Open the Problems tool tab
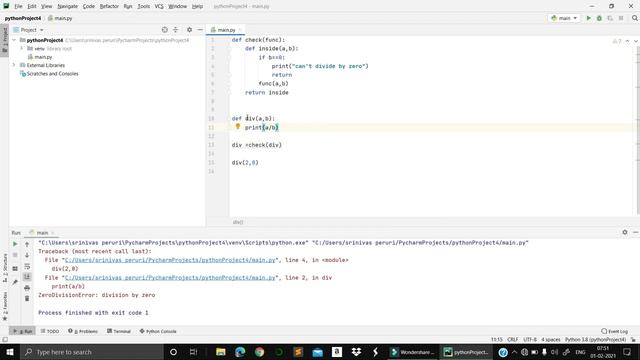This screenshot has height=360, width=640. click(x=83, y=331)
